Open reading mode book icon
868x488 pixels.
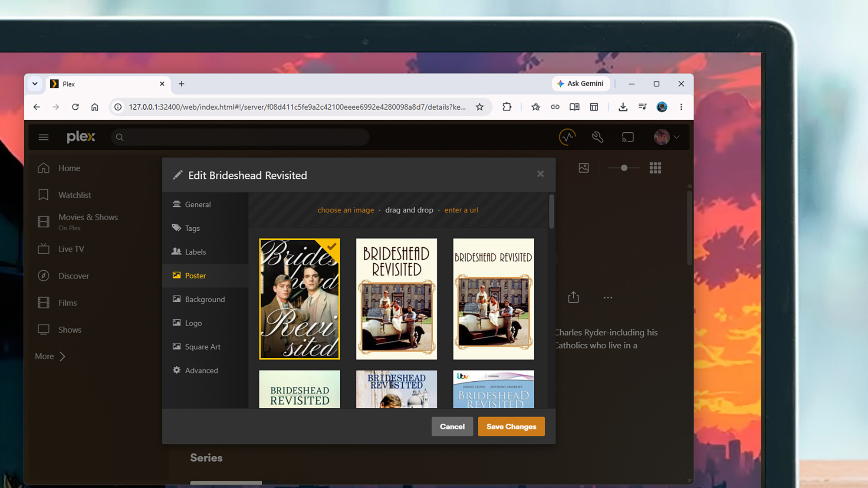tap(574, 107)
